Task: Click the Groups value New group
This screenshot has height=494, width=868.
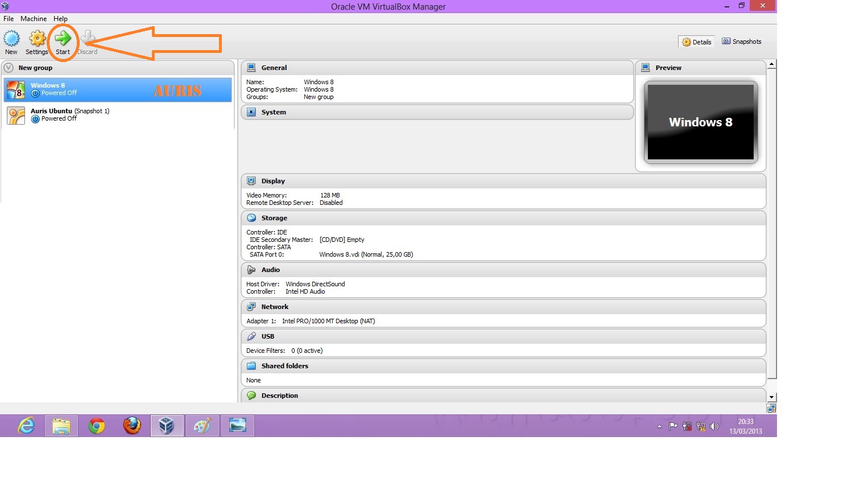Action: [x=319, y=97]
